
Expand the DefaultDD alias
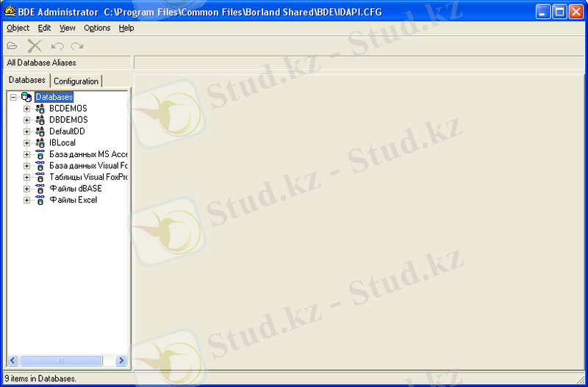tap(26, 131)
